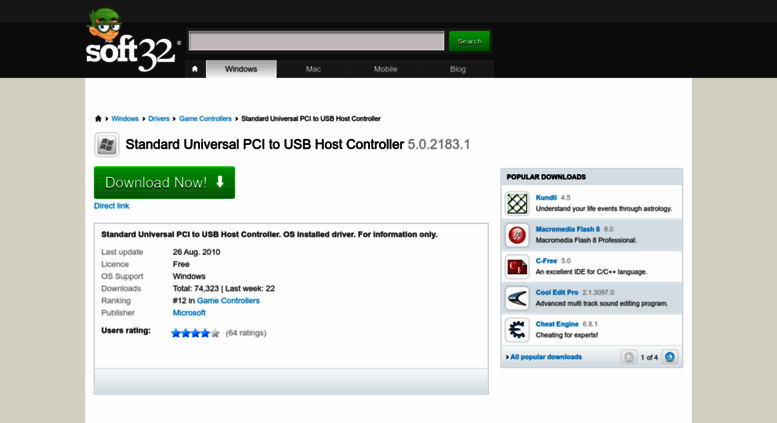This screenshot has height=423, width=777.
Task: Open Game Controllers ranking link
Action: [x=228, y=301]
